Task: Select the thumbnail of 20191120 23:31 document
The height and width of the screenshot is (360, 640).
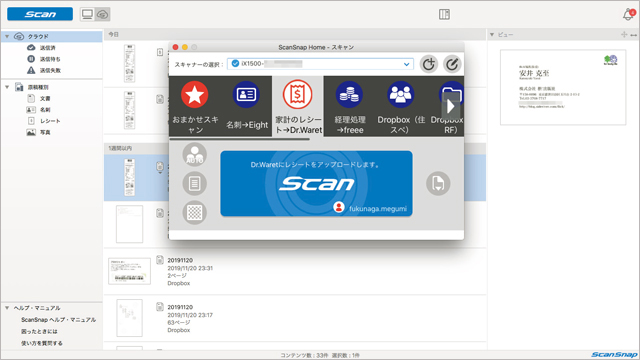Action: click(x=129, y=271)
